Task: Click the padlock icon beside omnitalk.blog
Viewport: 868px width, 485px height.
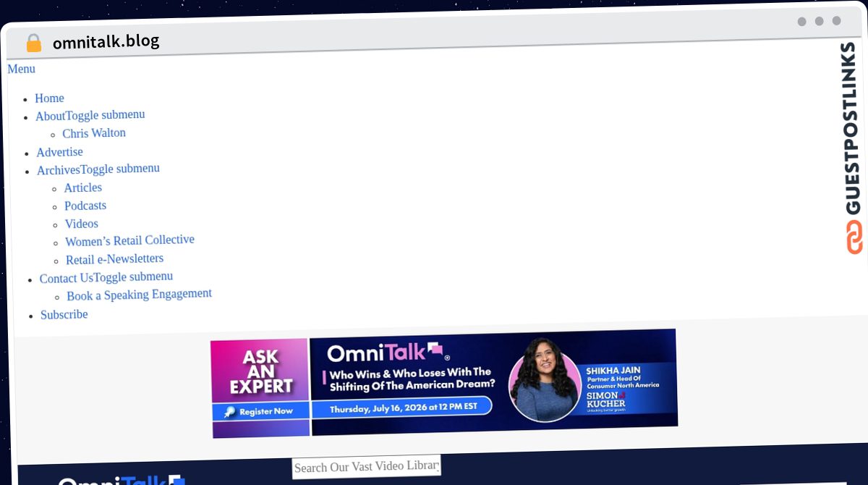Action: pos(33,43)
